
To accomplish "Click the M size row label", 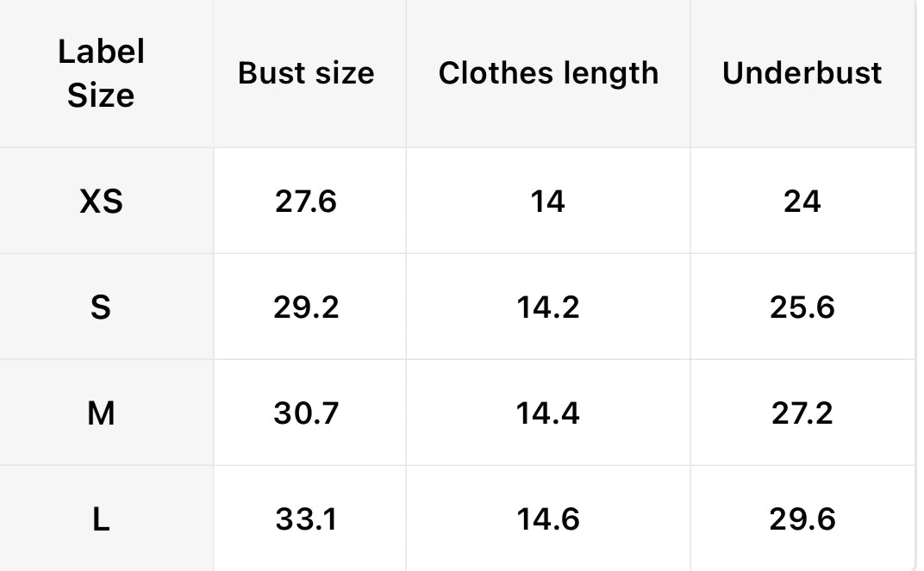I will [x=101, y=413].
